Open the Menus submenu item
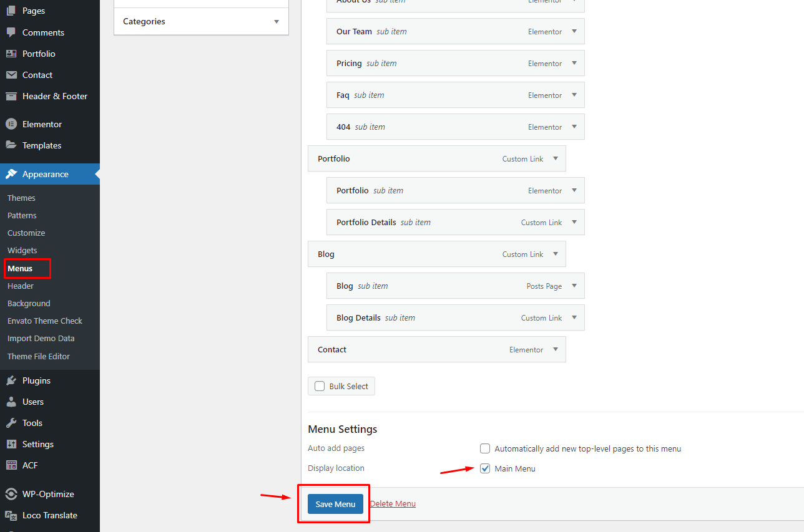The height and width of the screenshot is (532, 804). pos(20,268)
